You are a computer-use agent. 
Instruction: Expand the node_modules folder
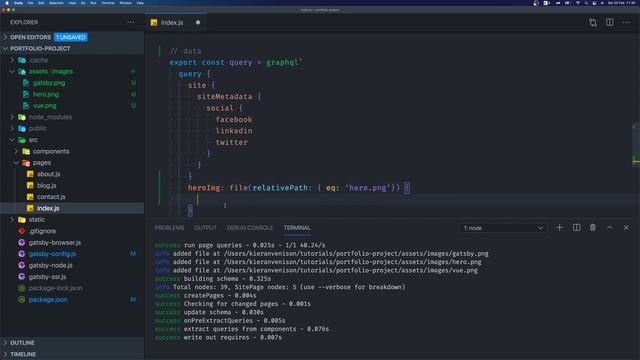pyautogui.click(x=12, y=117)
